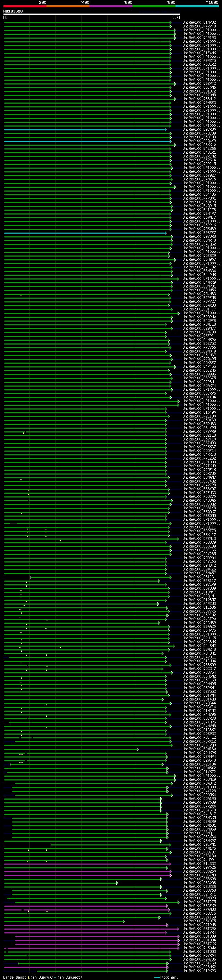
Task: Select hit label UniRef100_Q6ZPT2
Action: pos(199,84)
